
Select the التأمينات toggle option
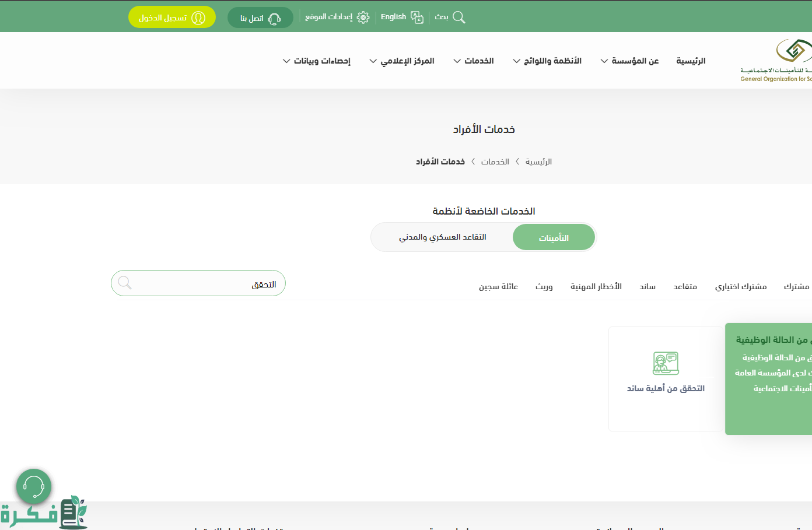click(554, 237)
